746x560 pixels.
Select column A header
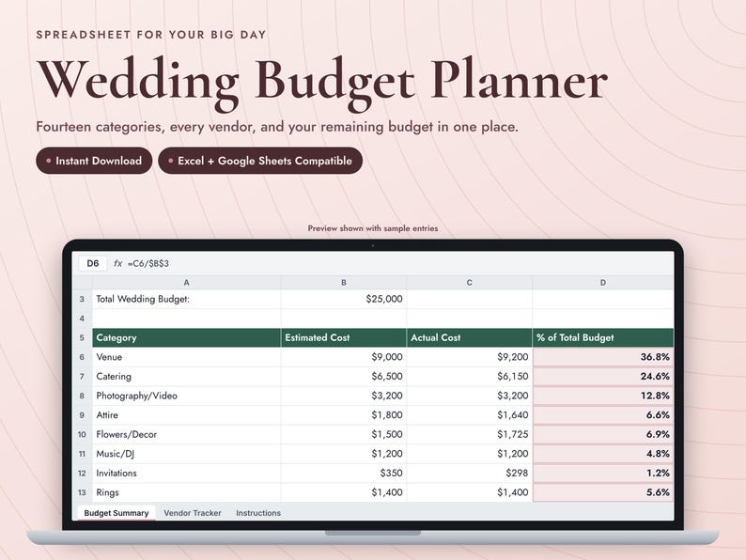click(x=186, y=283)
